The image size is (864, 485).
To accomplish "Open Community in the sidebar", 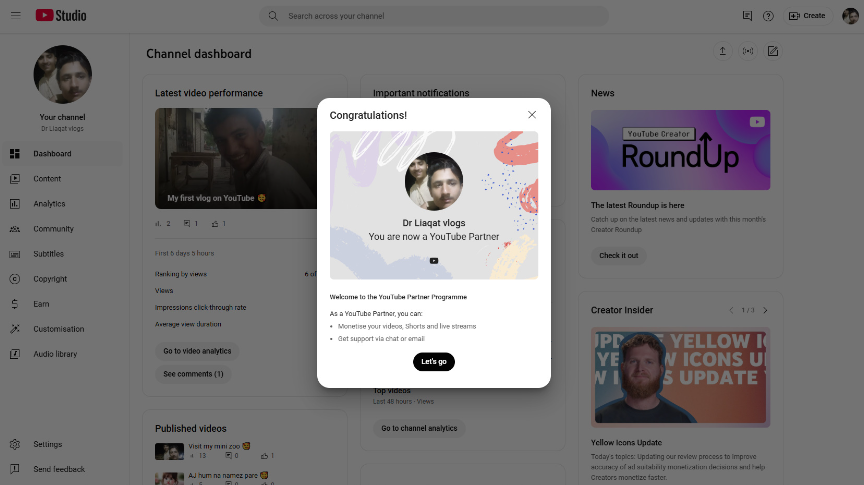I will click(x=62, y=229).
